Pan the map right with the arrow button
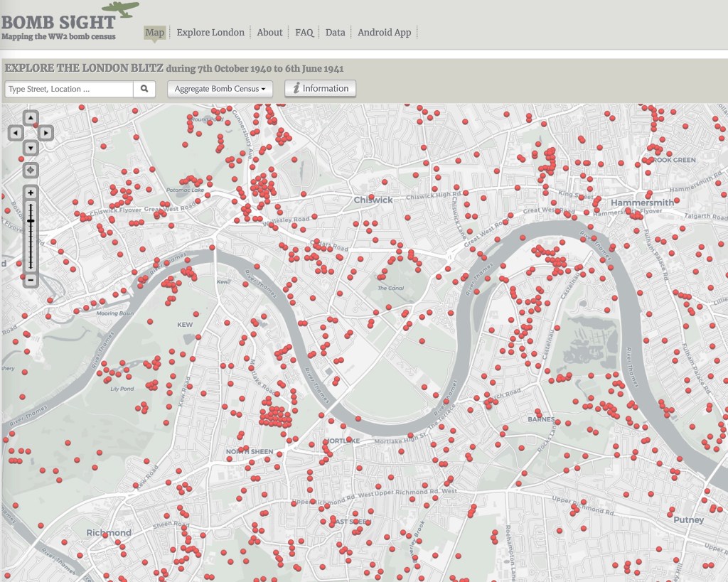Screen dimensions: 728x582 (45, 133)
